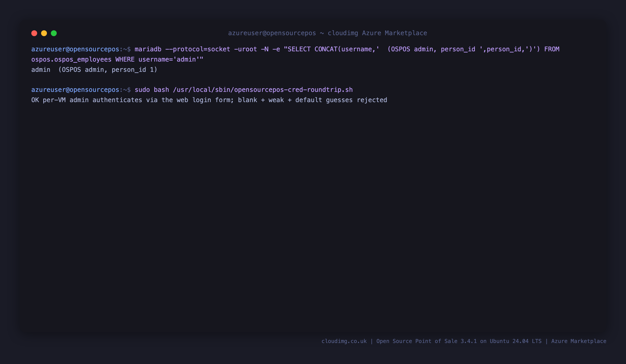Viewport: 626px width, 364px height.
Task: Click the green maximize window dot
Action: [x=54, y=33]
